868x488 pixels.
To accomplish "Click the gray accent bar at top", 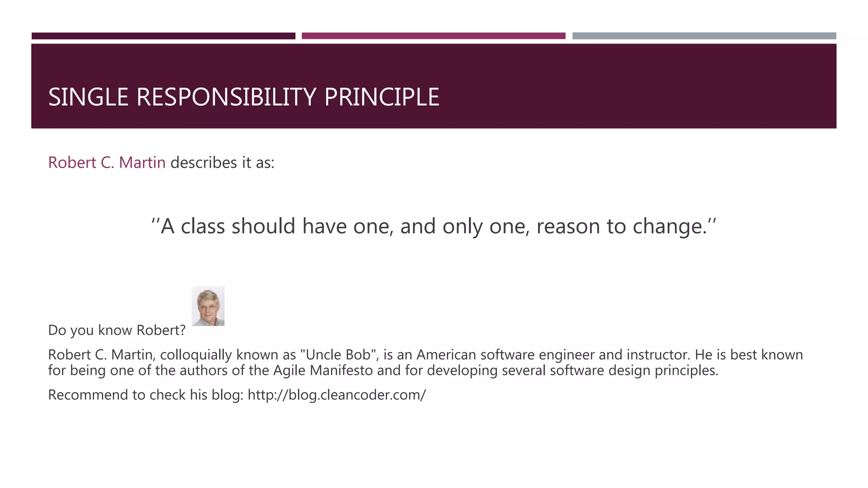I will coord(704,36).
